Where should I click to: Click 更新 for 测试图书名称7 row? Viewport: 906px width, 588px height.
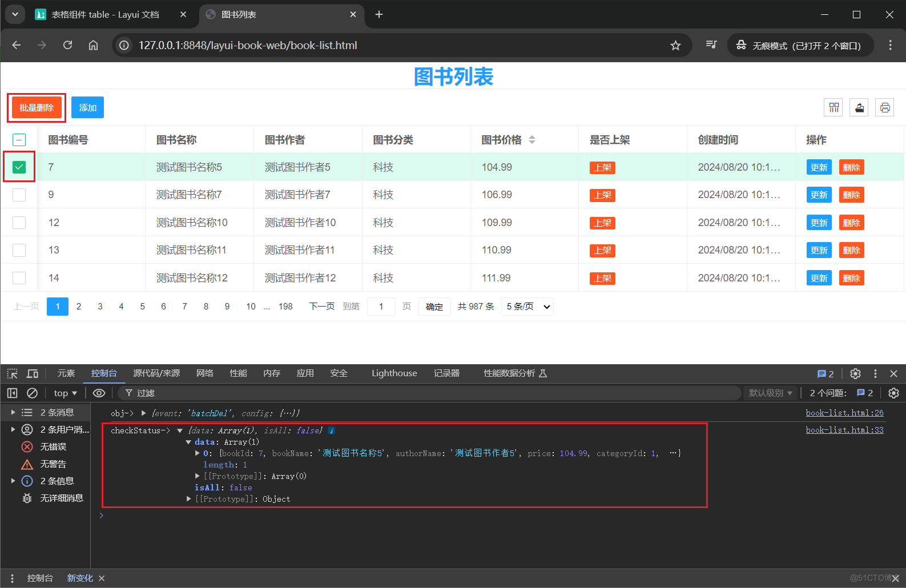pos(819,195)
